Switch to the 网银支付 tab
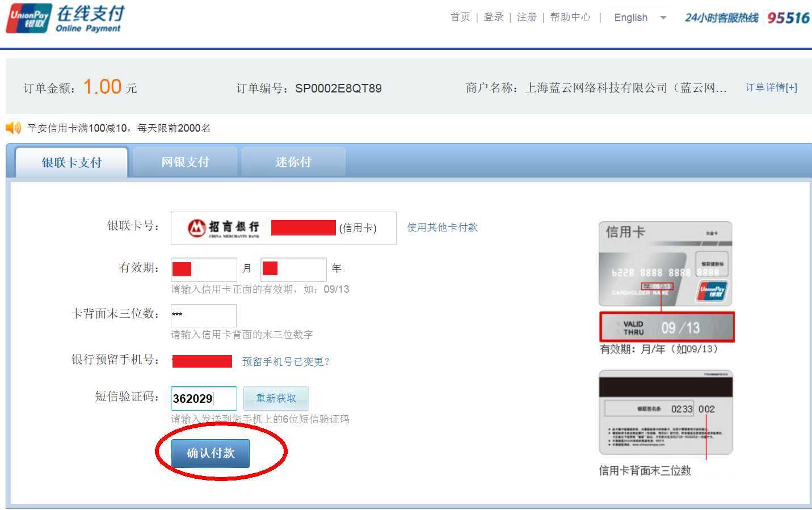Image resolution: width=812 pixels, height=510 pixels. pyautogui.click(x=185, y=162)
